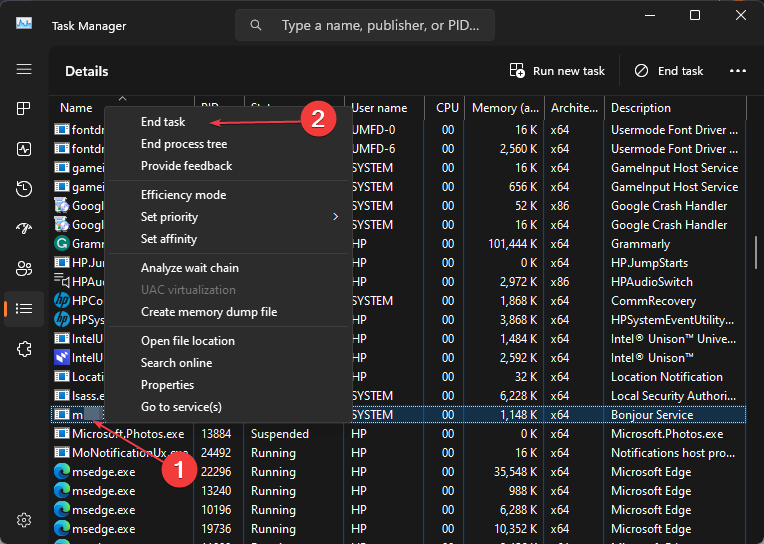This screenshot has width=764, height=544.
Task: Select Location Notification description
Action: tap(667, 377)
